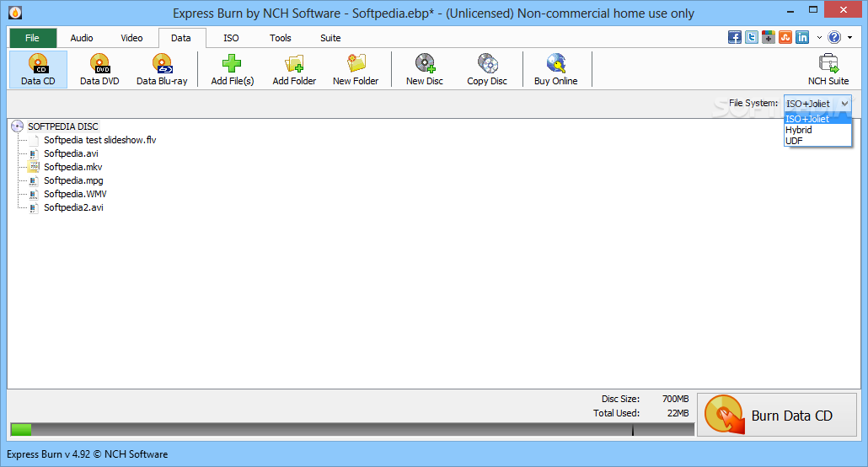
Task: Click the 700MB Disc Size value
Action: click(x=675, y=399)
